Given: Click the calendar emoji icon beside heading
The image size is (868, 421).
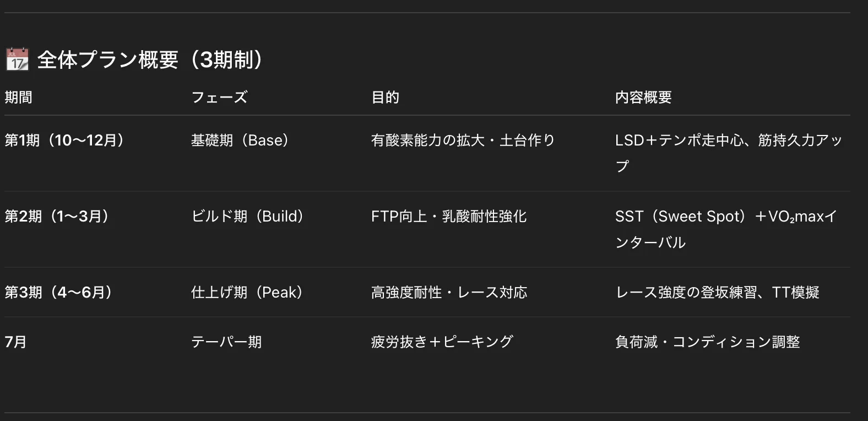Looking at the screenshot, I should tap(17, 60).
